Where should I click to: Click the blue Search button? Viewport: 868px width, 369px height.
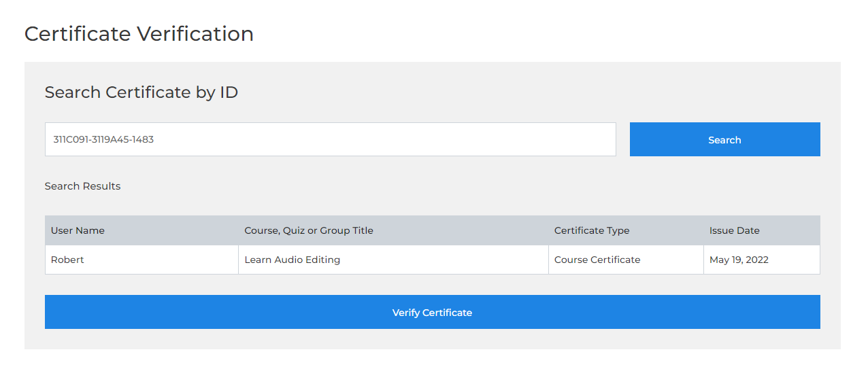pos(724,139)
